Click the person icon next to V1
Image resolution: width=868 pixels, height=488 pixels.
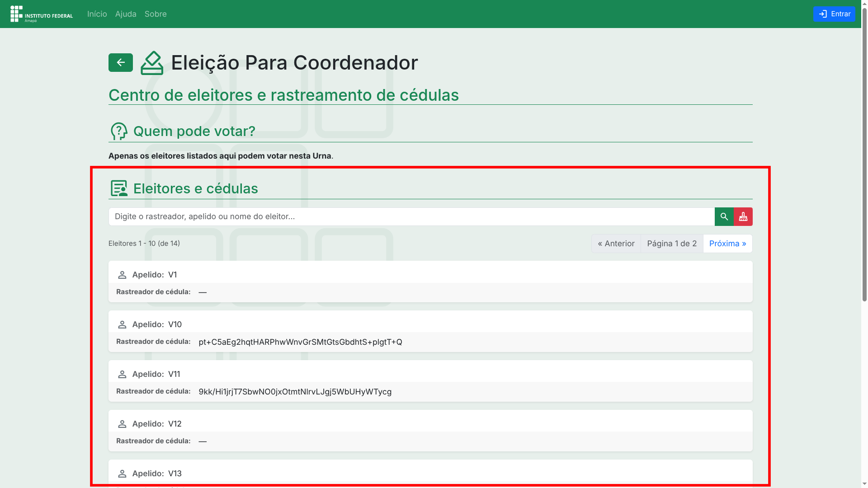(122, 275)
